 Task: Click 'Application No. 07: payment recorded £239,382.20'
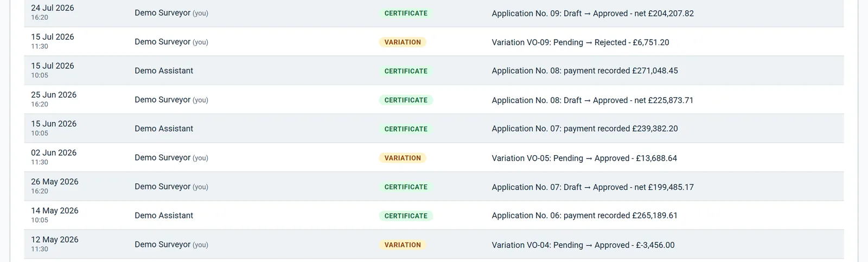[585, 129]
